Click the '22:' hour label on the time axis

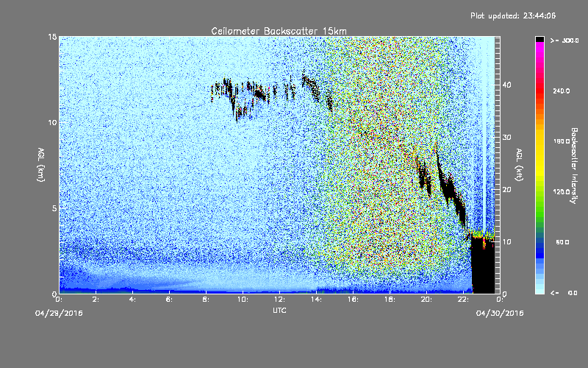[x=463, y=300]
